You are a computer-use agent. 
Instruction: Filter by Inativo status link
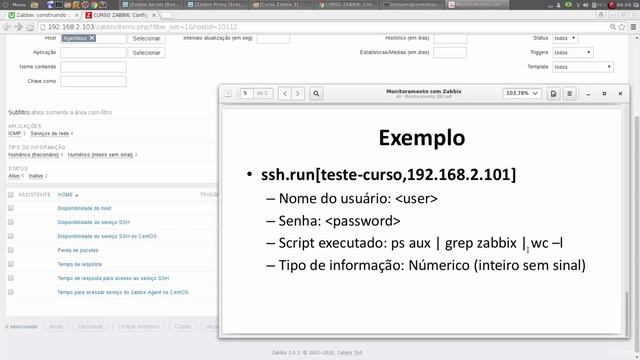(x=36, y=176)
